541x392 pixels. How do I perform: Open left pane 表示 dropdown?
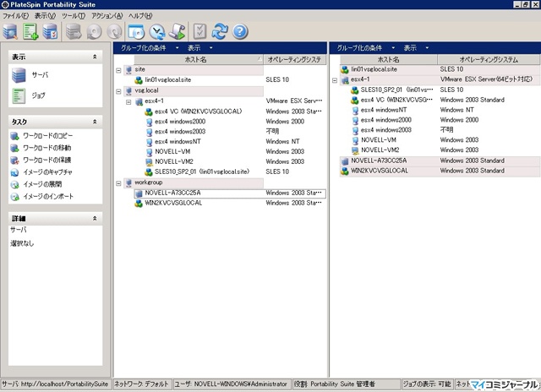pos(199,48)
